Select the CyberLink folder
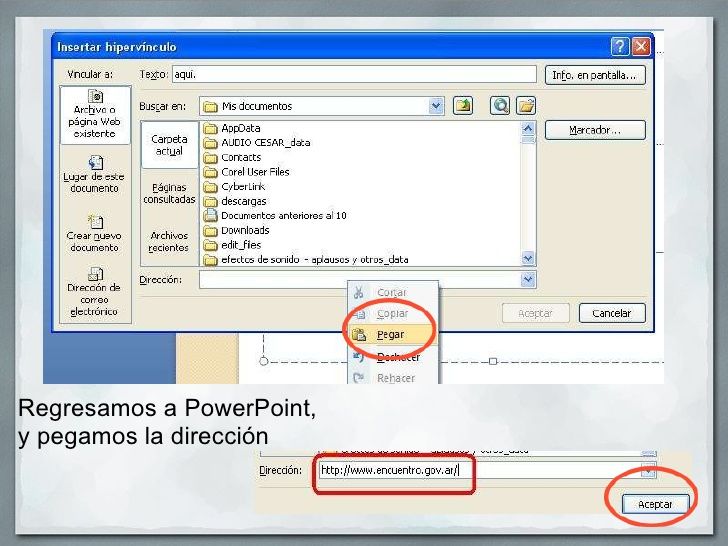The image size is (728, 546). click(234, 187)
